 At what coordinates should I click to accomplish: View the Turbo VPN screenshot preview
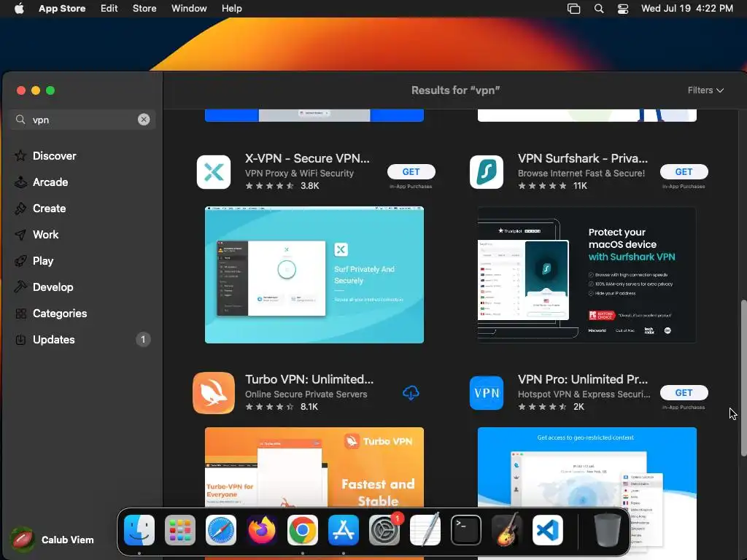(314, 467)
